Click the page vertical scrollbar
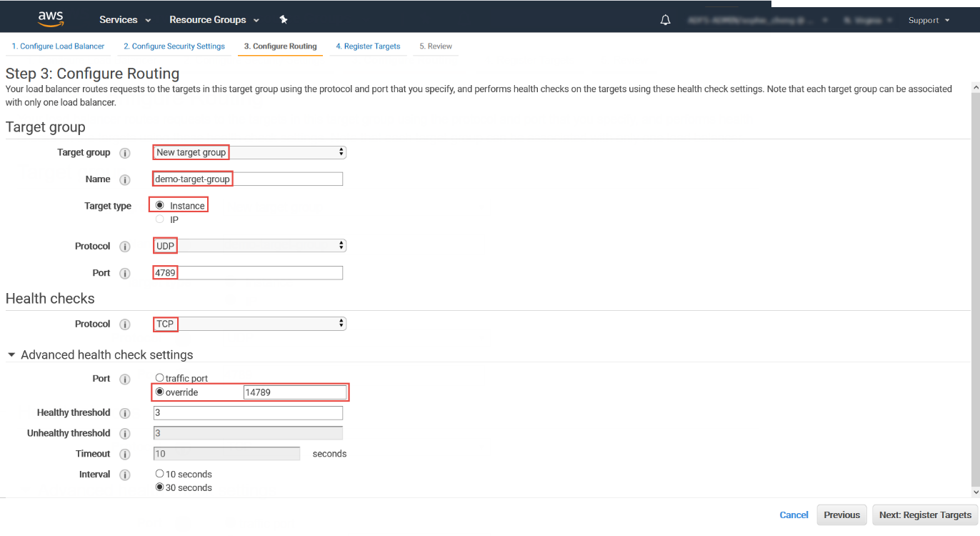The height and width of the screenshot is (536, 980). point(975,286)
